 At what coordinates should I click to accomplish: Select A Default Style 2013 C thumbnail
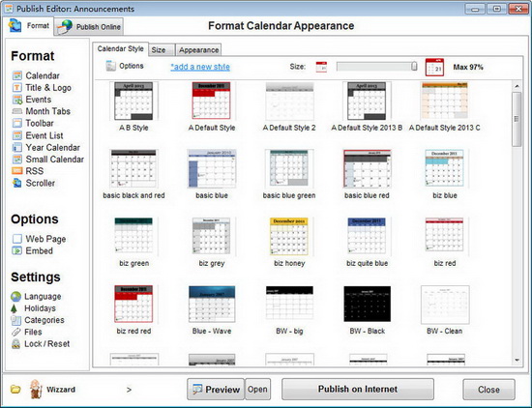[x=445, y=101]
